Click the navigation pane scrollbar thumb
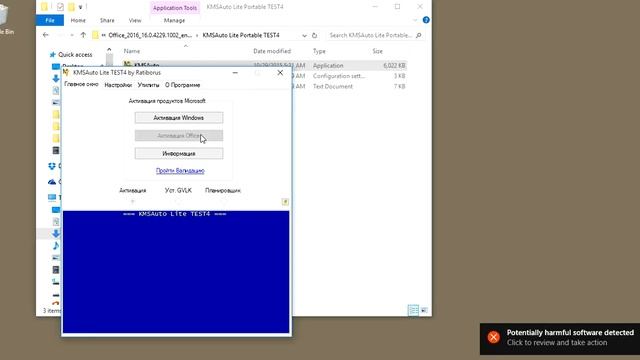 [x=109, y=60]
